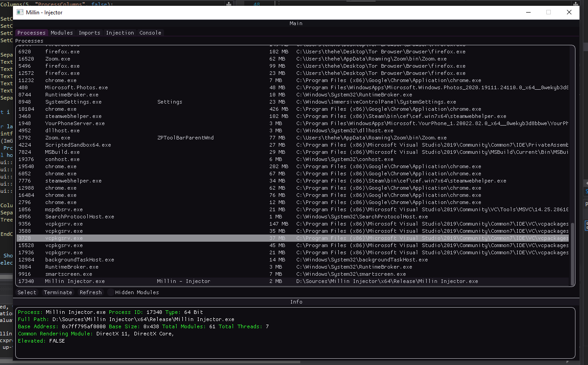Click the 'Settings' window title cell
Screen dimensions: 588x365
click(x=170, y=102)
